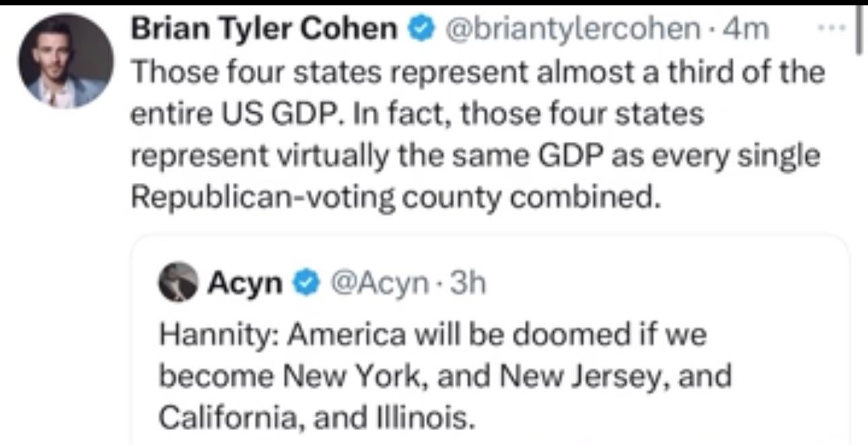Viewport: 868px width, 445px height.
Task: Click the 'represent virtually the same GDP' line
Action: coord(475,157)
